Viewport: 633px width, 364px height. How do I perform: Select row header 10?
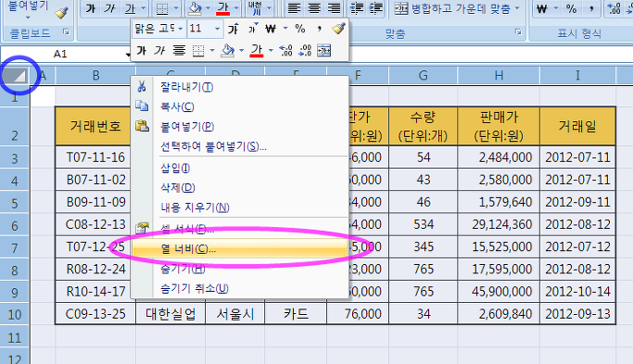coord(15,314)
